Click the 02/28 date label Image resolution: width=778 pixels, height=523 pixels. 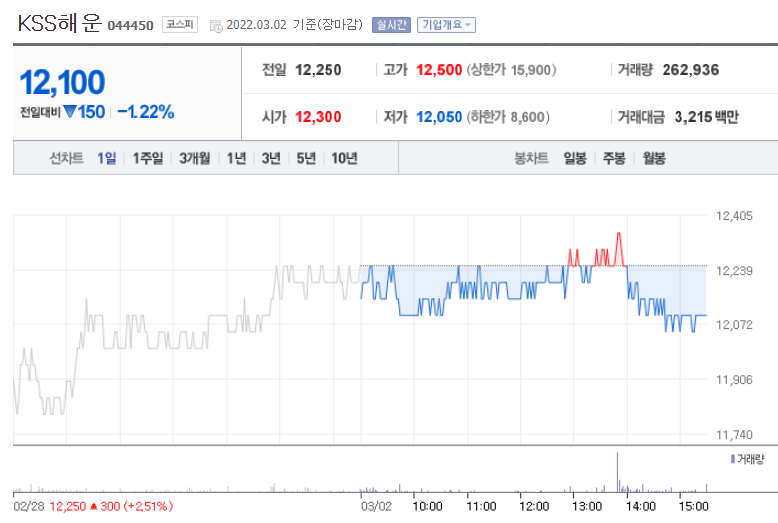[x=29, y=506]
